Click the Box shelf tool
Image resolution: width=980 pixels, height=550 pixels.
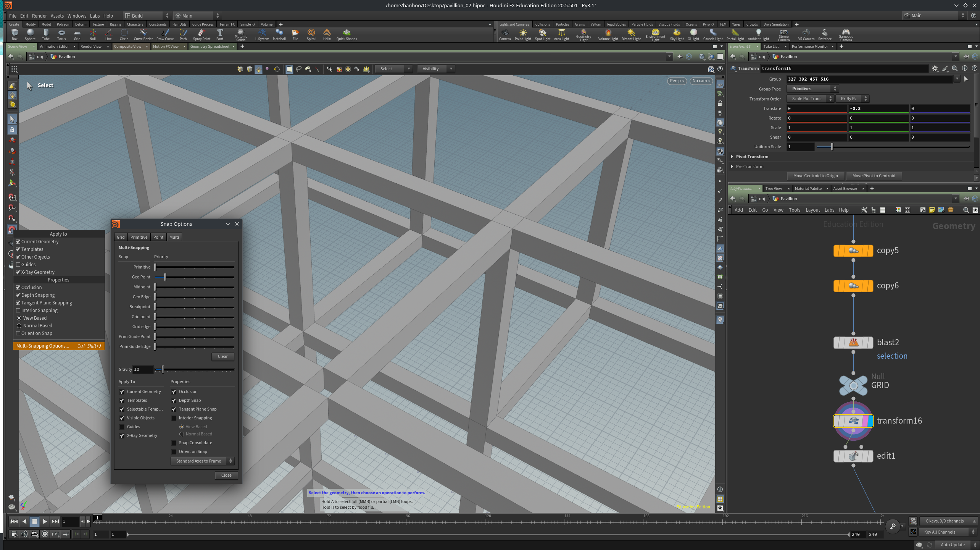click(15, 34)
